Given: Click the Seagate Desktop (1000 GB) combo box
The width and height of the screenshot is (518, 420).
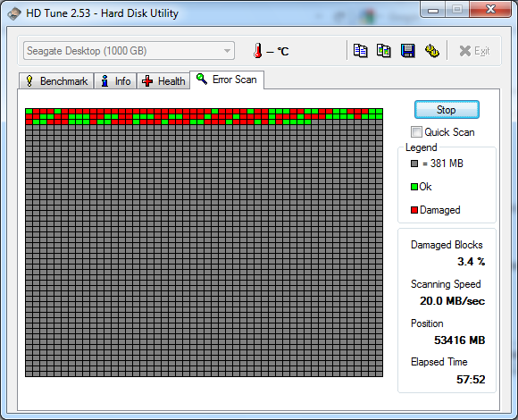Looking at the screenshot, I should point(129,51).
